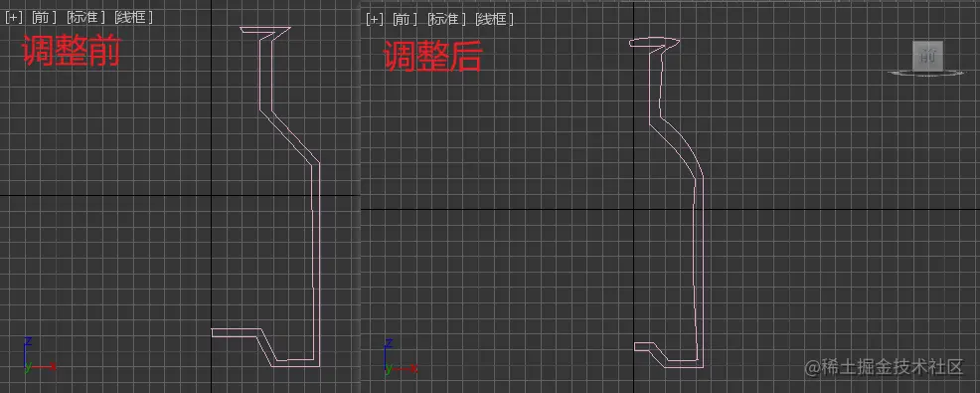This screenshot has height=393, width=980.
Task: Open the 线框 display menu in left viewport
Action: click(x=134, y=18)
